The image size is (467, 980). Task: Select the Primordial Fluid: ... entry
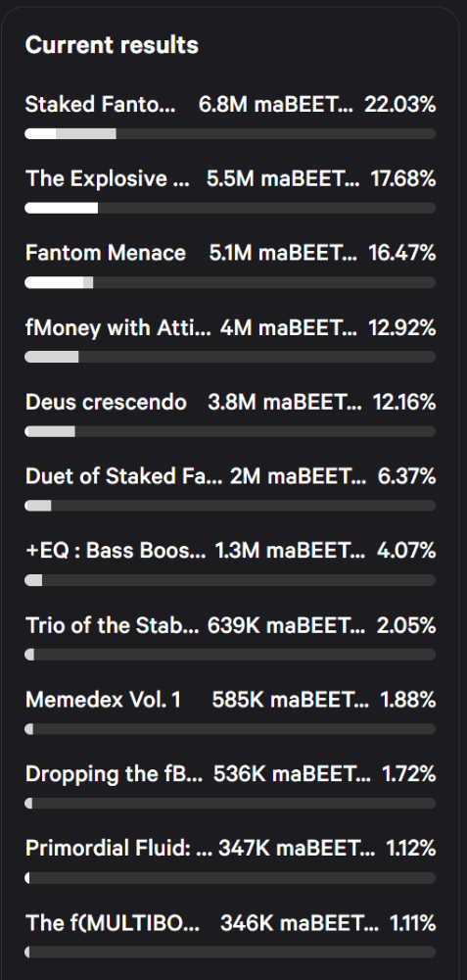pos(119,848)
